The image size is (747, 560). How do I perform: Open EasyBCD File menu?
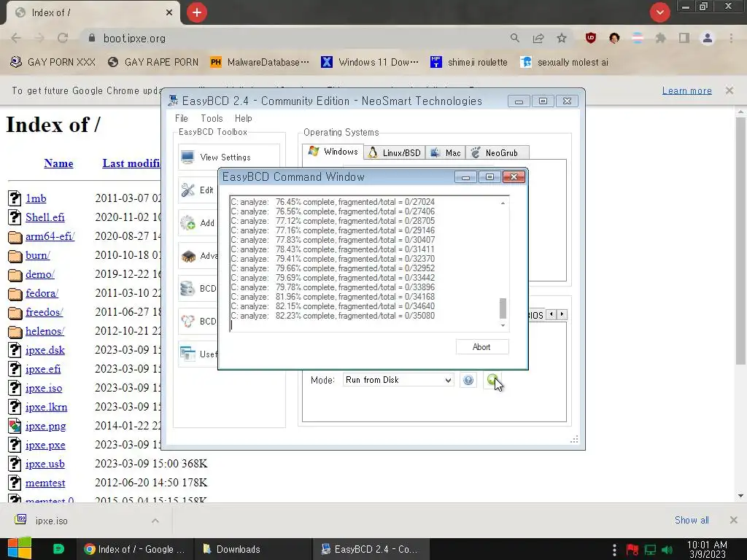(182, 118)
